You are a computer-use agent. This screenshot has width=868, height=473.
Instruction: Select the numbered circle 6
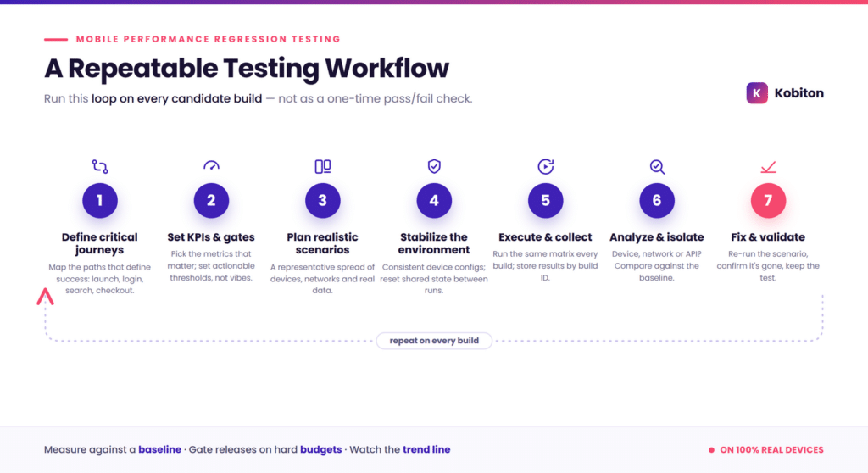[x=657, y=201]
